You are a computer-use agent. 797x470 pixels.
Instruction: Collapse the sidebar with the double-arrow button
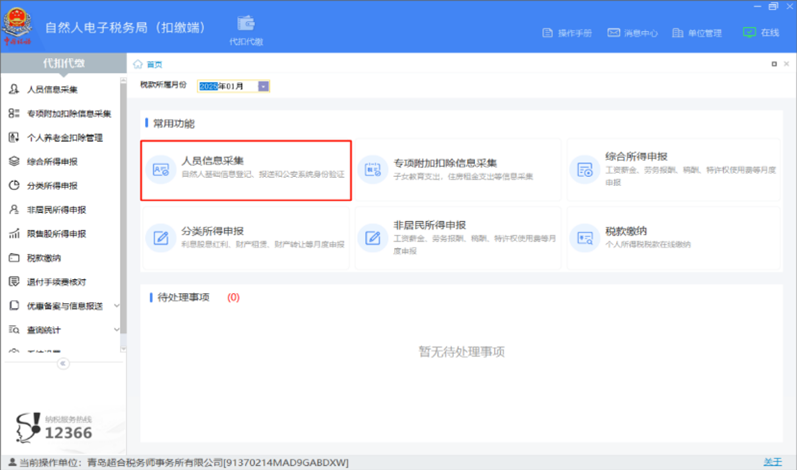pos(63,363)
